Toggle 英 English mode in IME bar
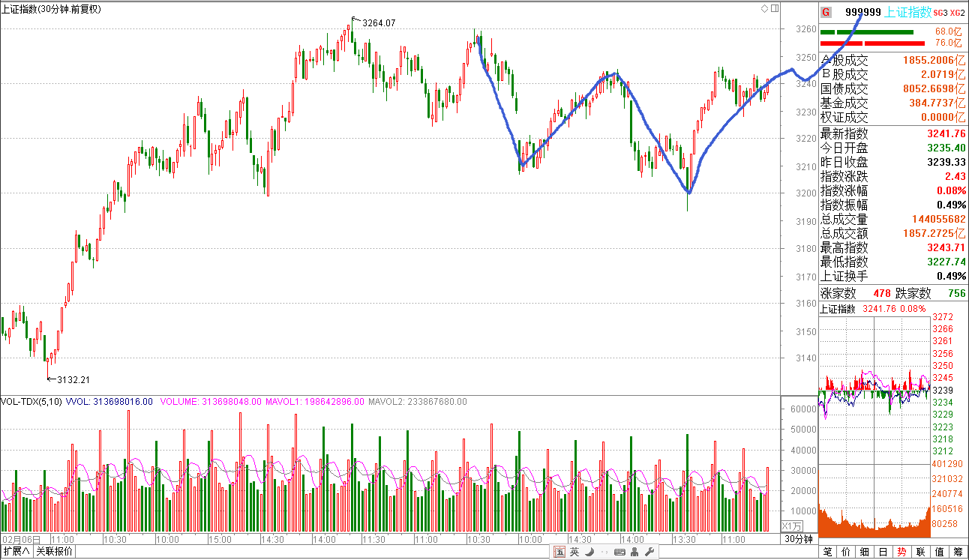Viewport: 969px width, 560px height. (574, 553)
